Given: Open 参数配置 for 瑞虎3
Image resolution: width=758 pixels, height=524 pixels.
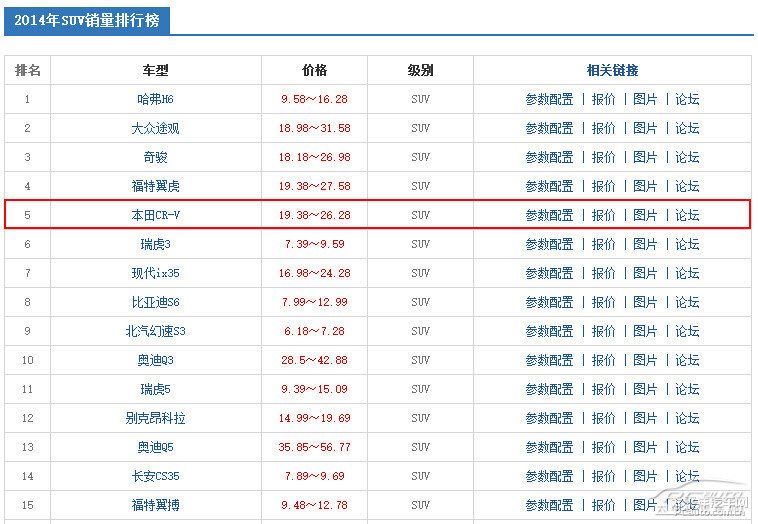Looking at the screenshot, I should coord(549,244).
